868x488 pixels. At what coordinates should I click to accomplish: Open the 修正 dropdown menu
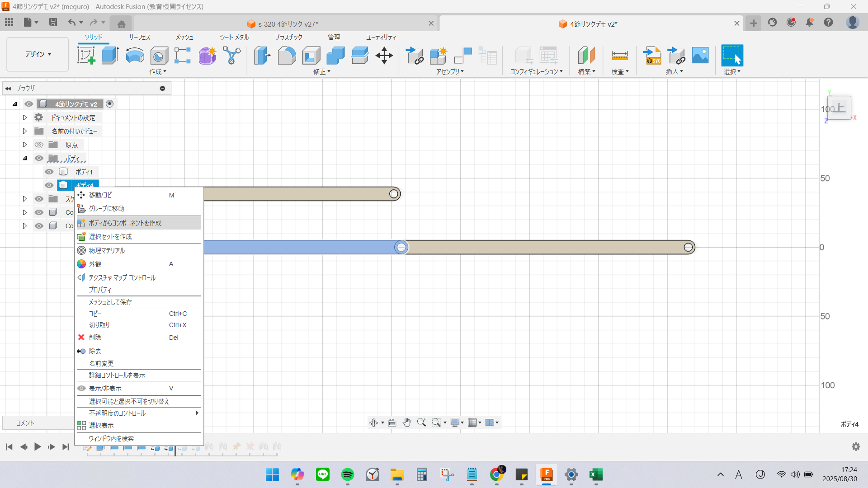[322, 72]
